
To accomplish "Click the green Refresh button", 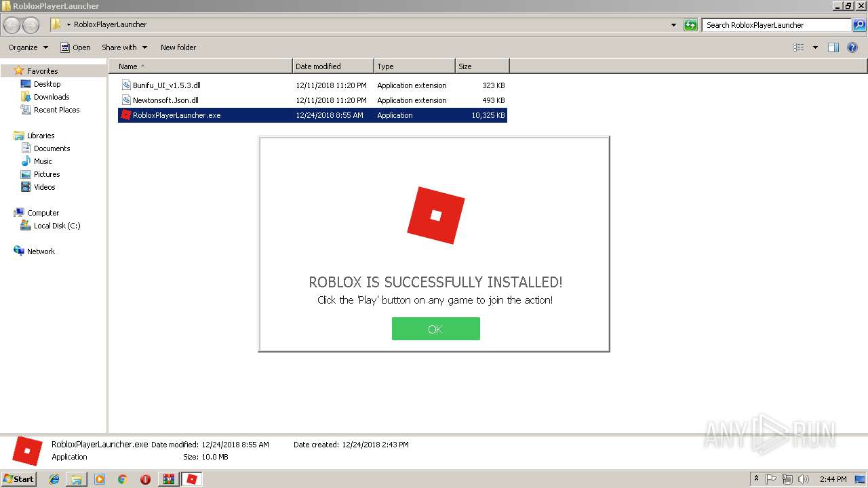I will coord(690,25).
